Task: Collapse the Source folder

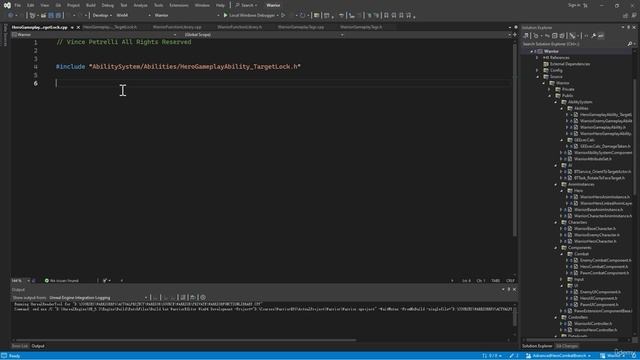Action: click(538, 77)
